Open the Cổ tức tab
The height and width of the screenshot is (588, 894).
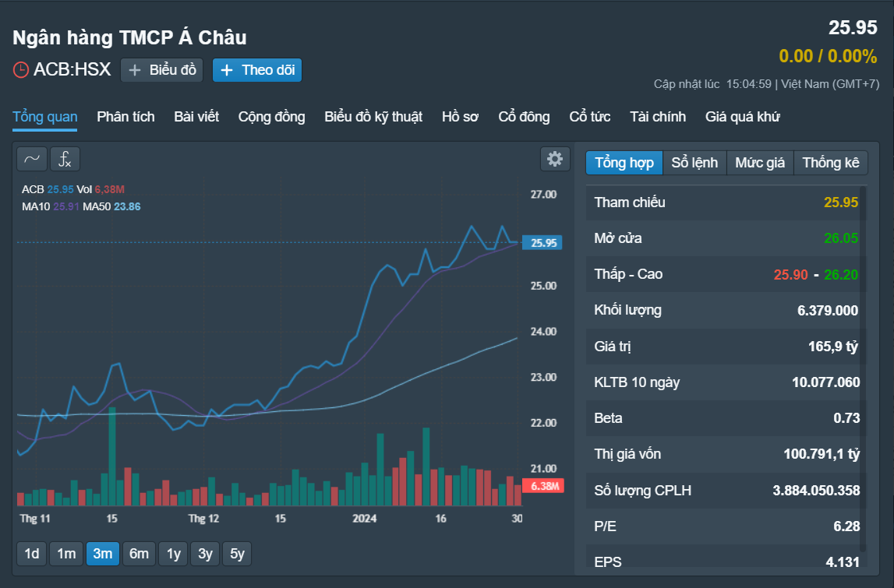click(589, 117)
